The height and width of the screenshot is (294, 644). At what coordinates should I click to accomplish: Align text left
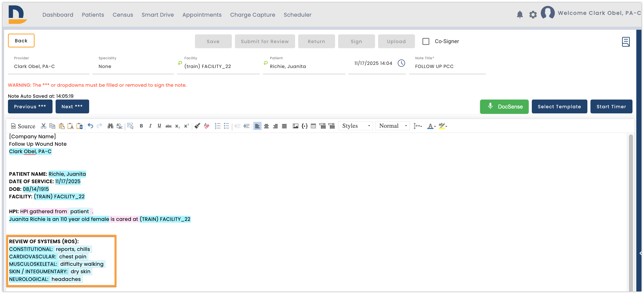pyautogui.click(x=257, y=126)
